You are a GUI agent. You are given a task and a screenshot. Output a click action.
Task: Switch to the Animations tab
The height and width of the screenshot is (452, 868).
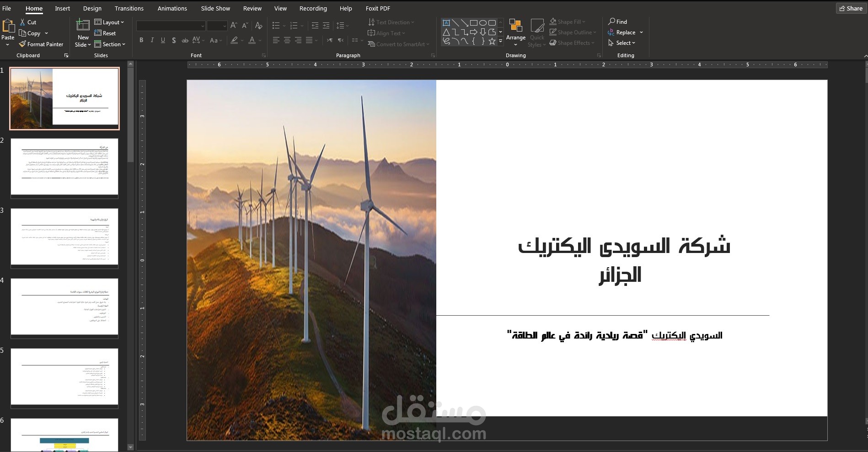(x=172, y=8)
